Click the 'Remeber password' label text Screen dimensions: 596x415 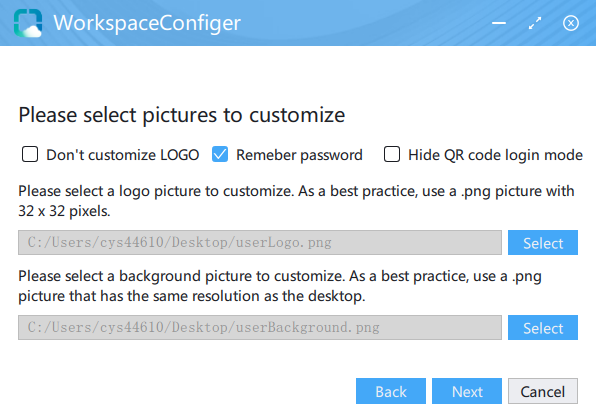pyautogui.click(x=299, y=155)
